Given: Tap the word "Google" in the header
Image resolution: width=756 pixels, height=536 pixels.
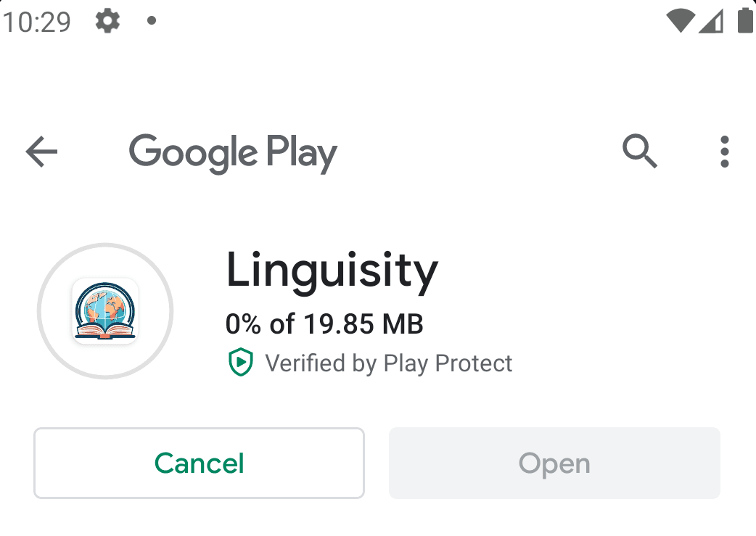Looking at the screenshot, I should tap(193, 153).
